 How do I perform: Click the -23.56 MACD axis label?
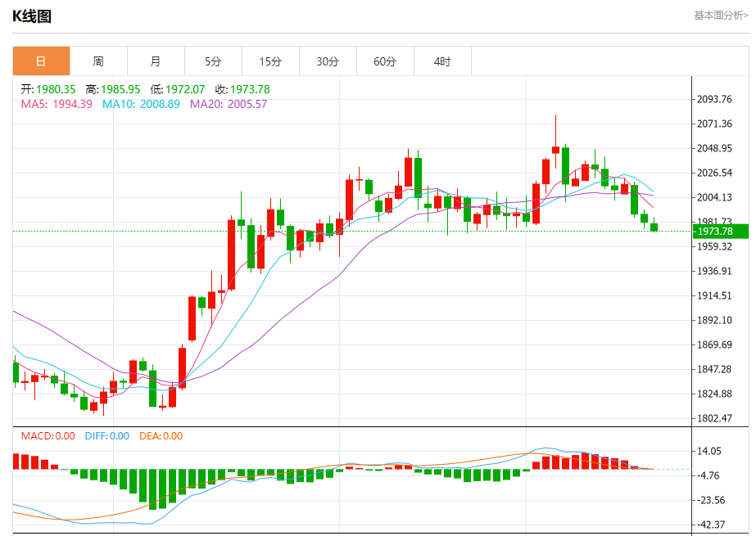tap(711, 500)
